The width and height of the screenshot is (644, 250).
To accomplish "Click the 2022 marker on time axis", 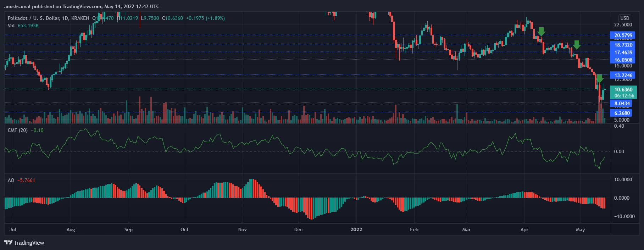I will (x=356, y=229).
